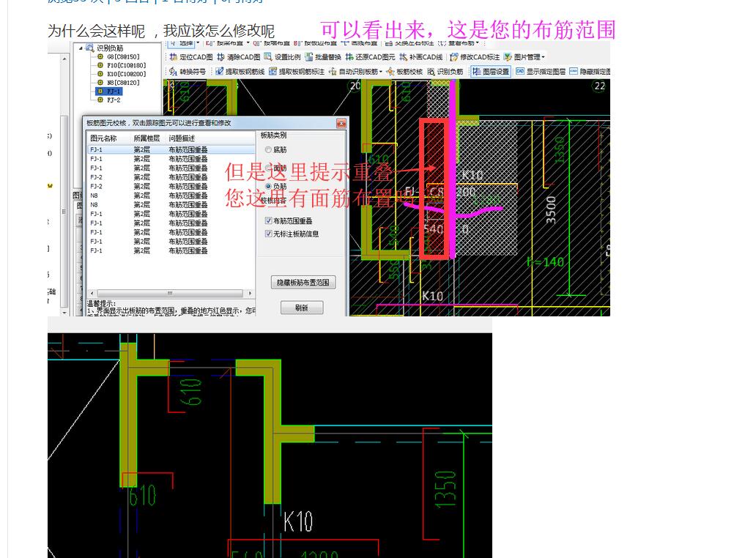Click the 清除CAD图 toolbar icon
Viewport: 756px width, 558px height.
220,57
